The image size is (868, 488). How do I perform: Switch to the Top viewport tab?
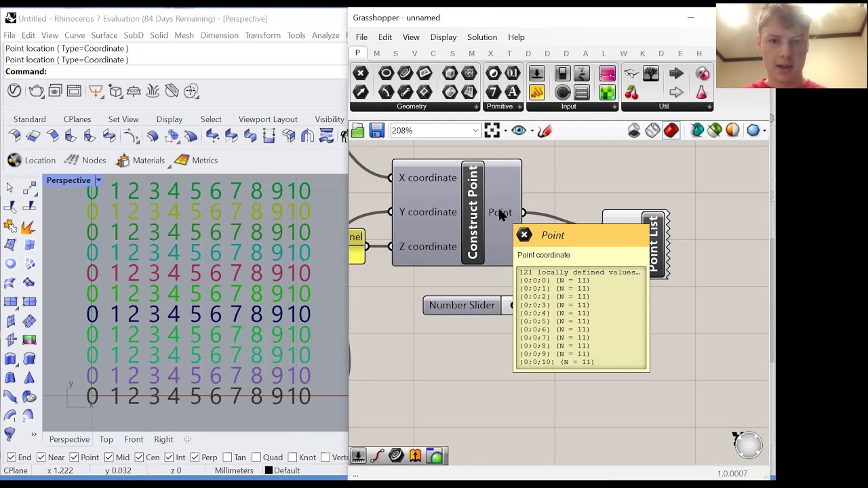[106, 439]
